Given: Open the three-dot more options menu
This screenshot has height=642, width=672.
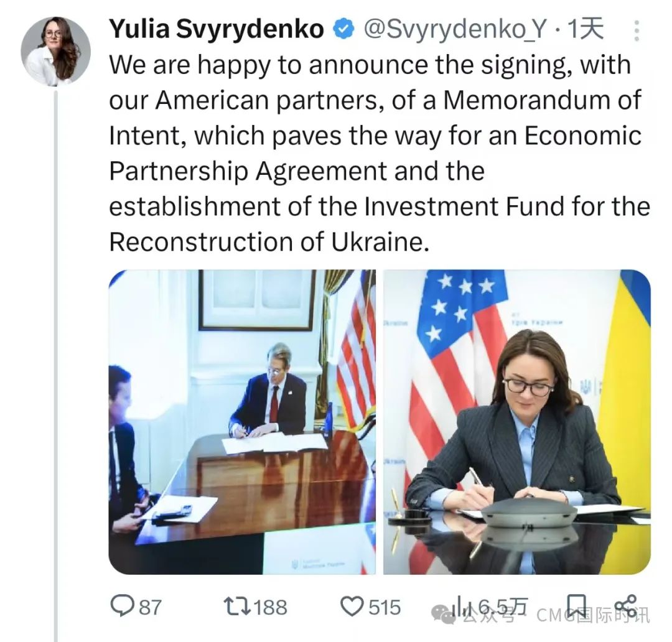Looking at the screenshot, I should [637, 30].
